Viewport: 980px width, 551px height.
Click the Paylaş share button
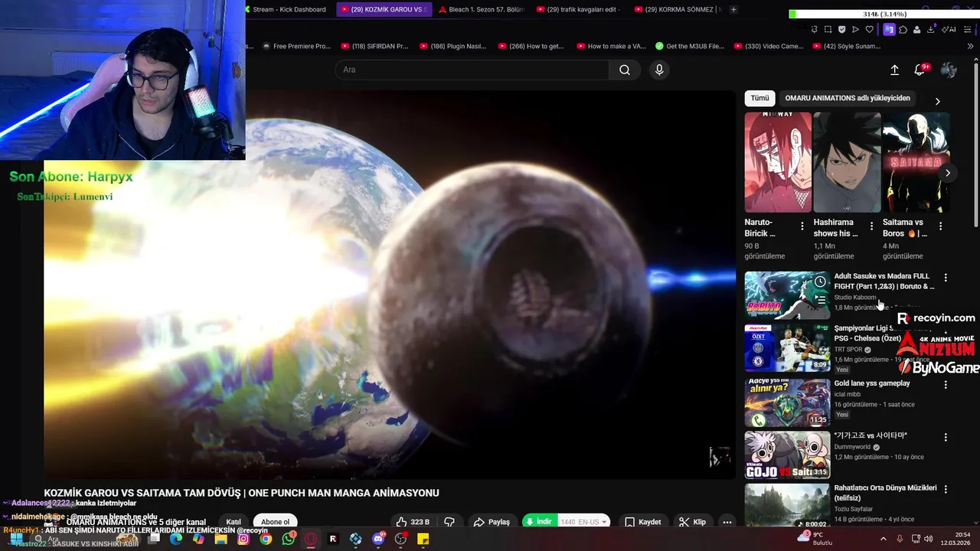click(492, 522)
